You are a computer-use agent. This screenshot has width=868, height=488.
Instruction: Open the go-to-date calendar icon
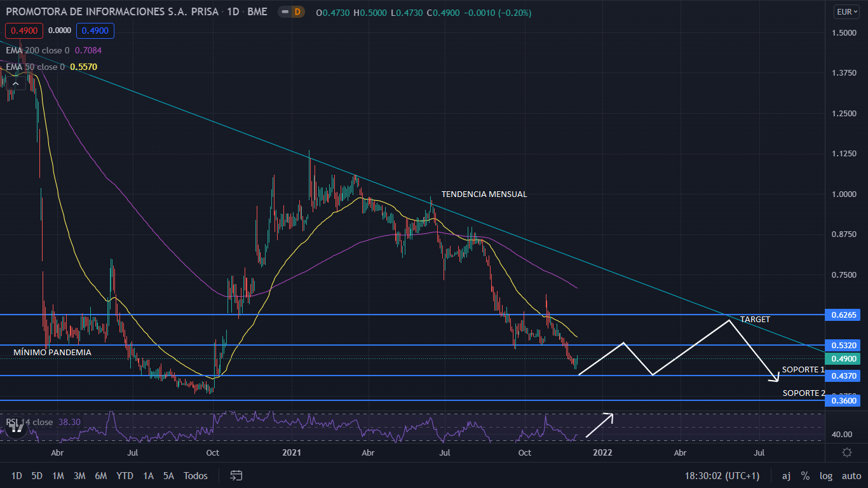(236, 475)
